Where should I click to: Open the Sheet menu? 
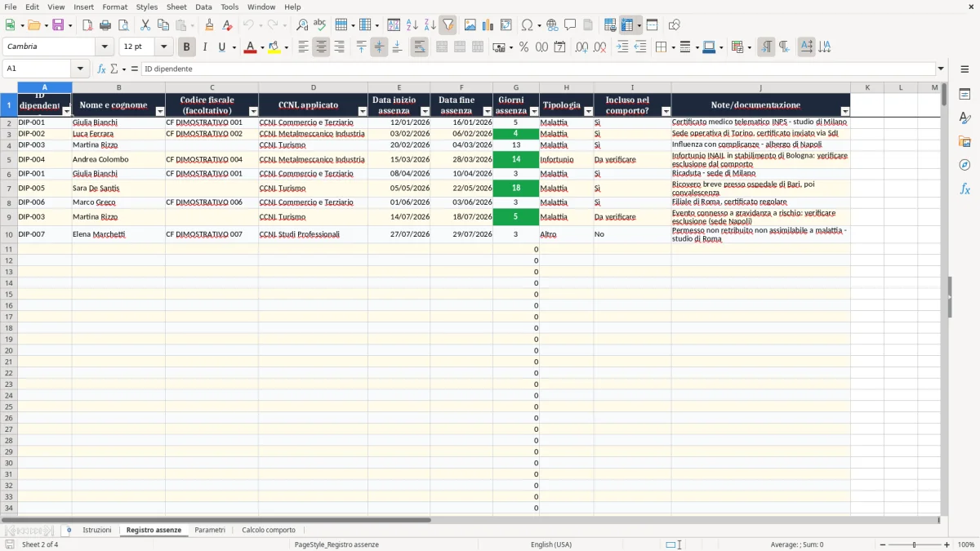click(176, 7)
